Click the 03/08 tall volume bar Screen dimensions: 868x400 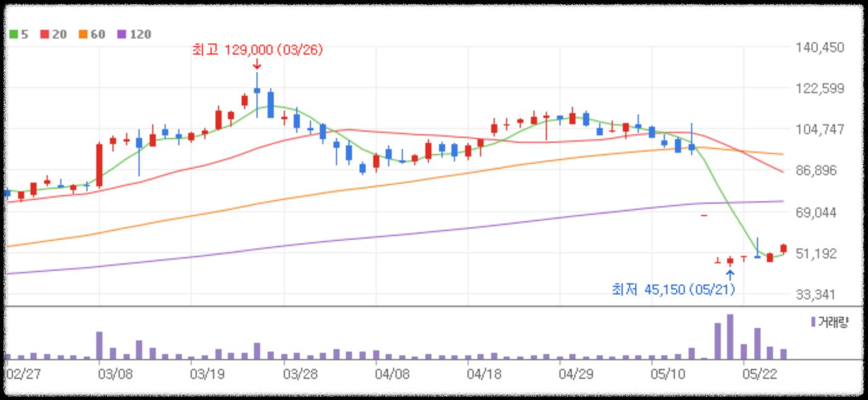[99, 345]
